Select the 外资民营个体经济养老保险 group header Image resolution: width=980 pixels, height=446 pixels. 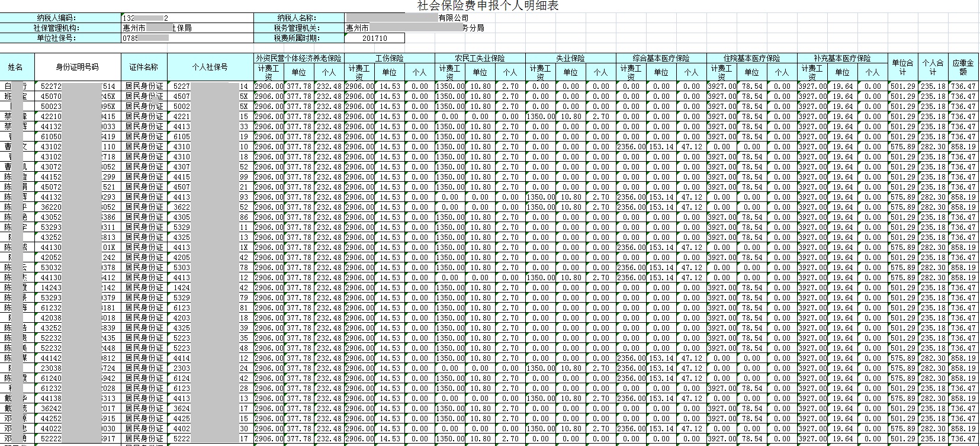click(299, 58)
